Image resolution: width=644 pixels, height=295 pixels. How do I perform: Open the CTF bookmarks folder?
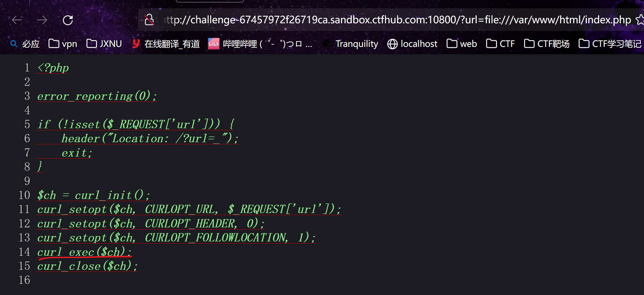(x=500, y=44)
